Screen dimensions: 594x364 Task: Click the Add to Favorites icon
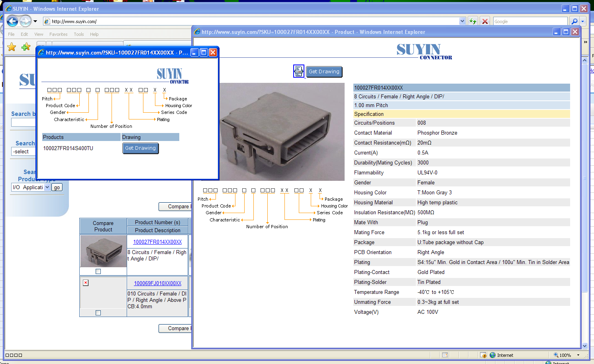click(x=26, y=47)
